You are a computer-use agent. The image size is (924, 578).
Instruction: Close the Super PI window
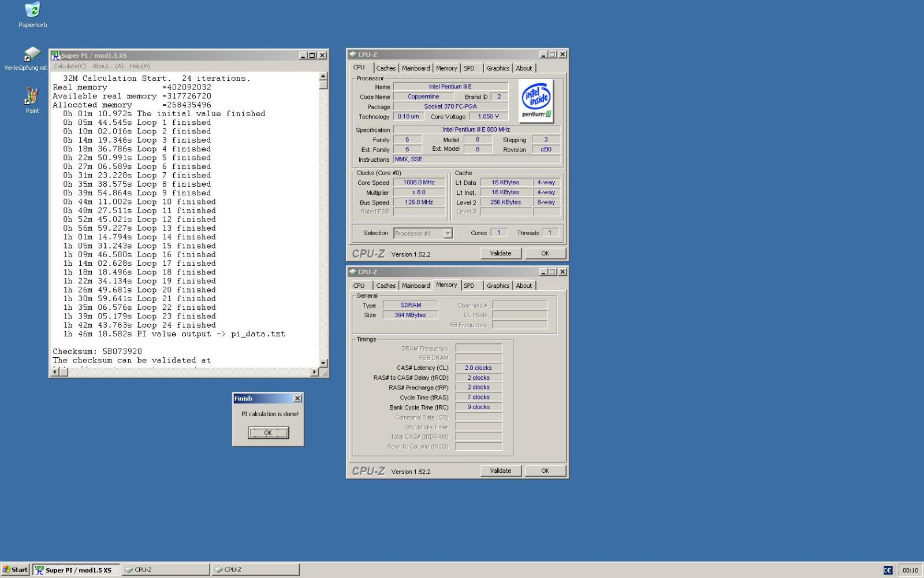point(322,55)
